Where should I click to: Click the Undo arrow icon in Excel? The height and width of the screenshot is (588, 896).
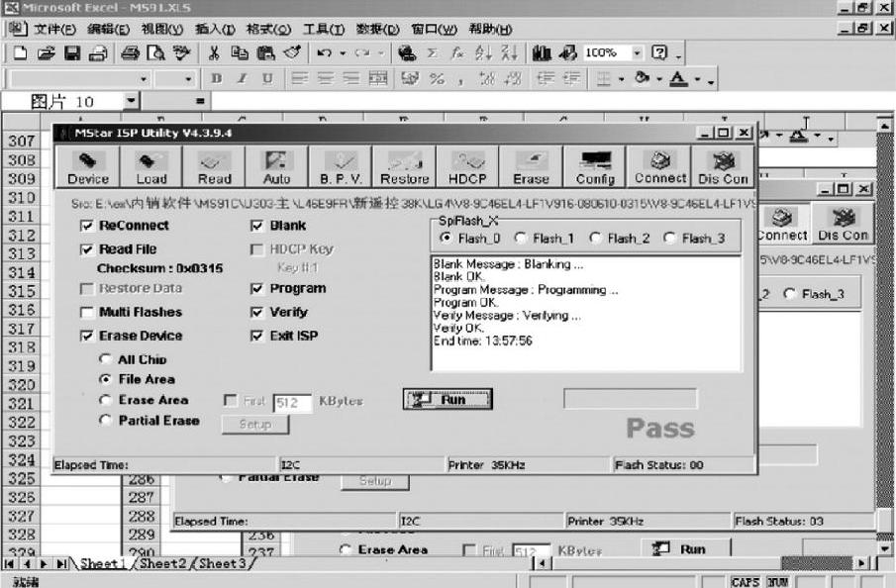click(324, 53)
